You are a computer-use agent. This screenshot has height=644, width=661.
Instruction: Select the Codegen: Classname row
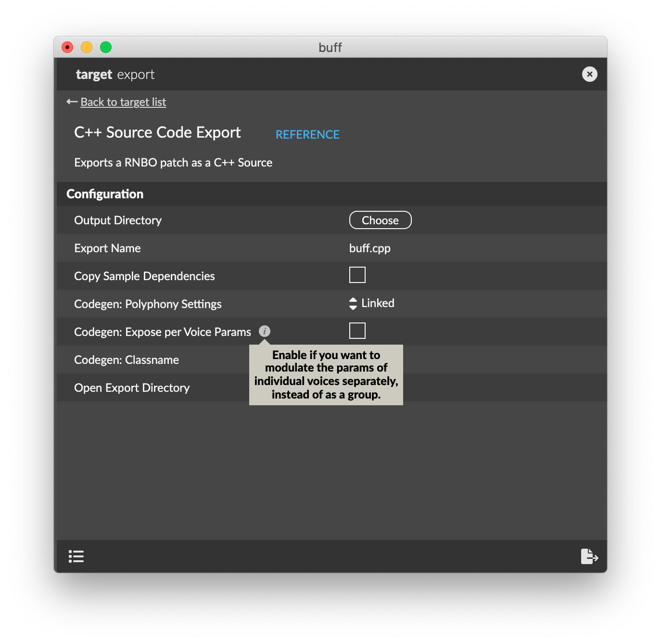pyautogui.click(x=127, y=360)
